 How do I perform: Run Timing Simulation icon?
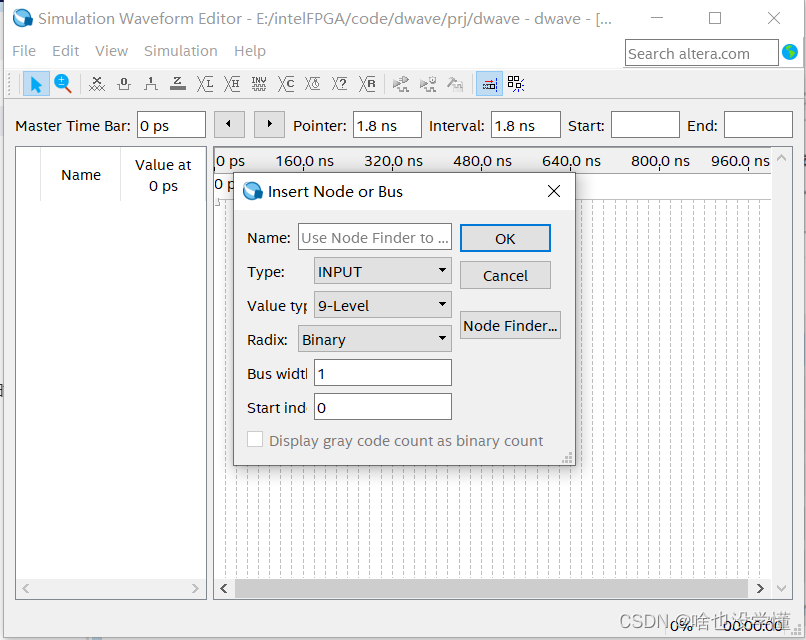coord(428,84)
